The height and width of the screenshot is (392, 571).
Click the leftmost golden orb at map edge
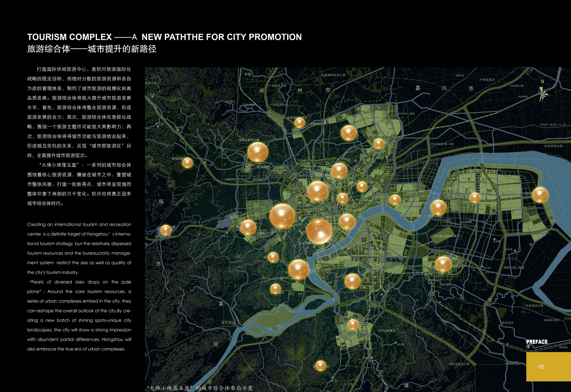point(166,230)
